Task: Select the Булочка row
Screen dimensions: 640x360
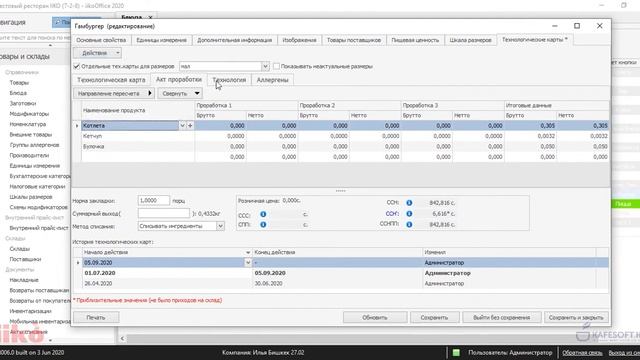Action: 341,146
